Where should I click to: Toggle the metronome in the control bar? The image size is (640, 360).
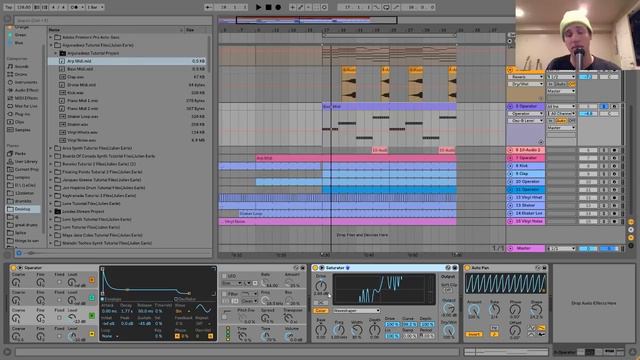click(75, 7)
